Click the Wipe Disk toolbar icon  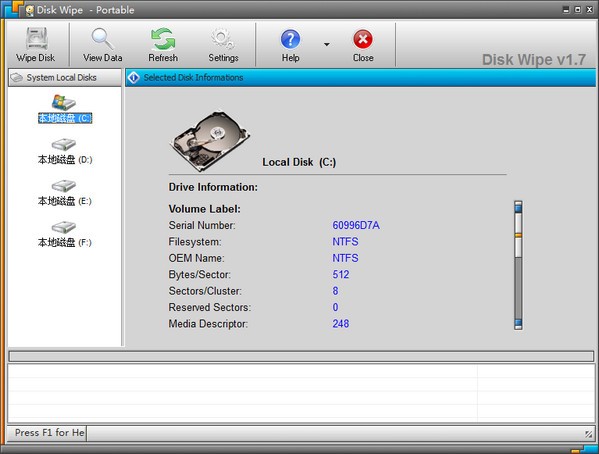coord(36,39)
